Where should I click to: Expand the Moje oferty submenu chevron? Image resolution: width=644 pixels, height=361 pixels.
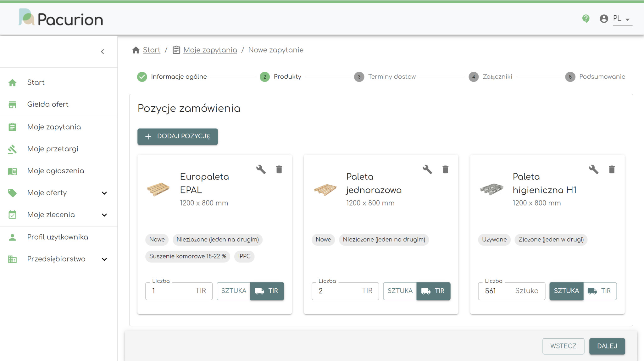tap(104, 193)
